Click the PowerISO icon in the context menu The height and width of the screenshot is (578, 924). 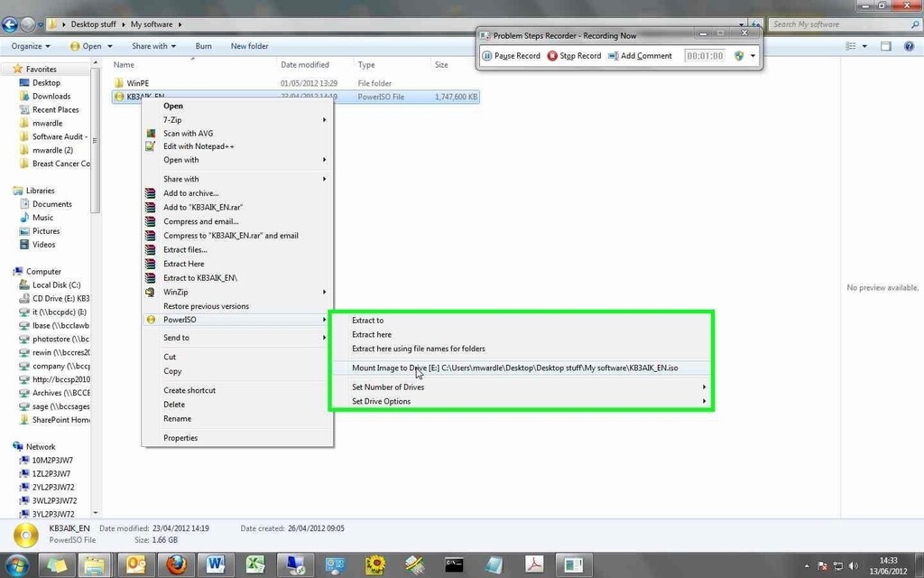tap(151, 320)
